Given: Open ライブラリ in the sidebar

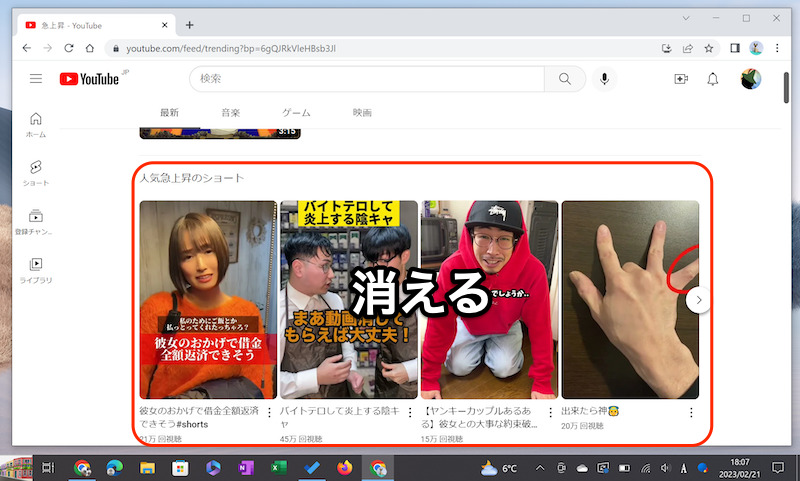Looking at the screenshot, I should [36, 270].
